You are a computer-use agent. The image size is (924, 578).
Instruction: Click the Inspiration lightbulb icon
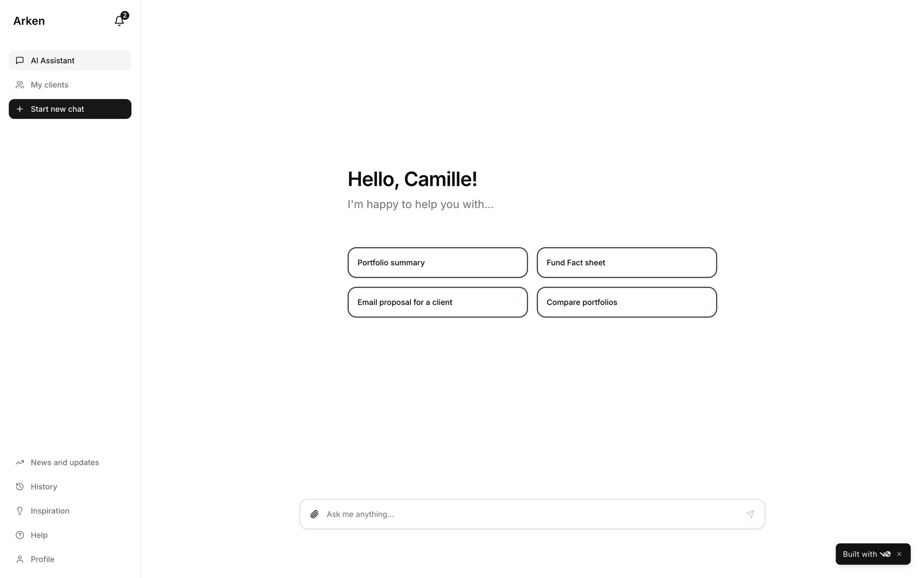[20, 511]
